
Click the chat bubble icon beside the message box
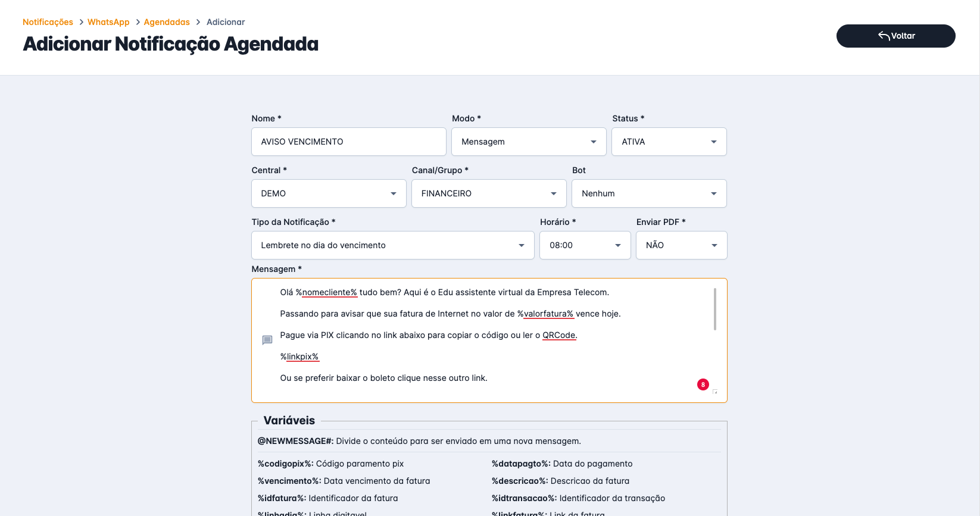pos(267,340)
